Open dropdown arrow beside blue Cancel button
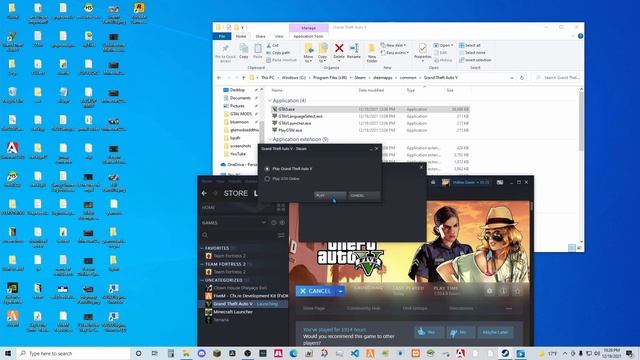The image size is (640, 360). [x=340, y=291]
